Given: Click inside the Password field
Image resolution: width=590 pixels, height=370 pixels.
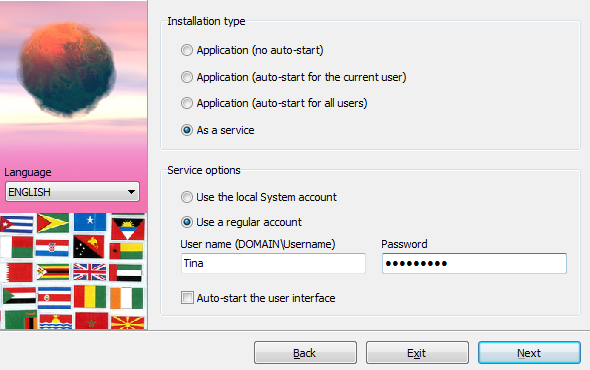Looking at the screenshot, I should pyautogui.click(x=474, y=263).
